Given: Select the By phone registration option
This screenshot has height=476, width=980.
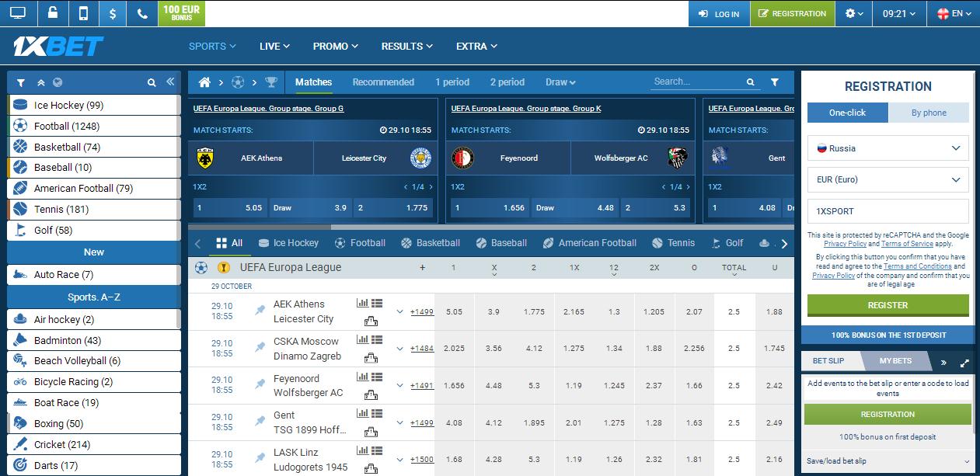Looking at the screenshot, I should coord(929,113).
